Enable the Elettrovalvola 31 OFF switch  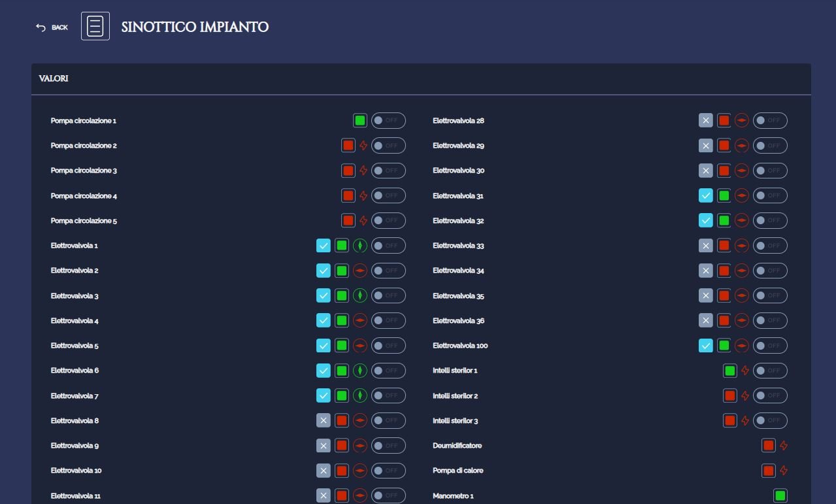click(770, 195)
